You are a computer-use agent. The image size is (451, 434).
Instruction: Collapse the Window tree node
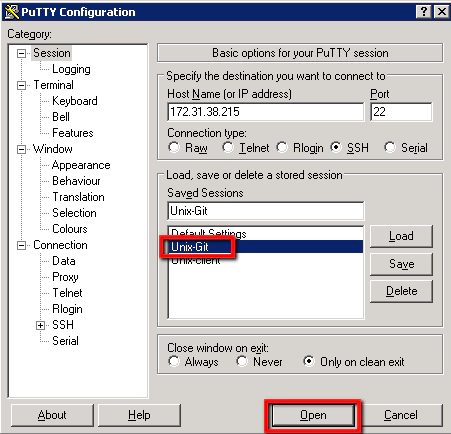point(21,149)
